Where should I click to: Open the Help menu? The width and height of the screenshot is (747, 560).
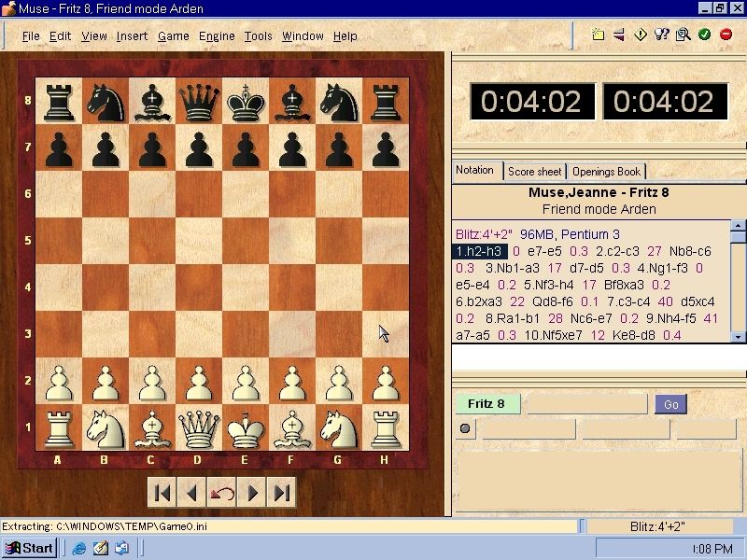(x=345, y=36)
